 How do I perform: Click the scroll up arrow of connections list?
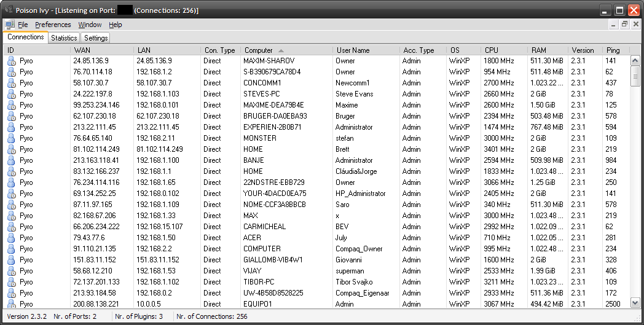(x=635, y=61)
